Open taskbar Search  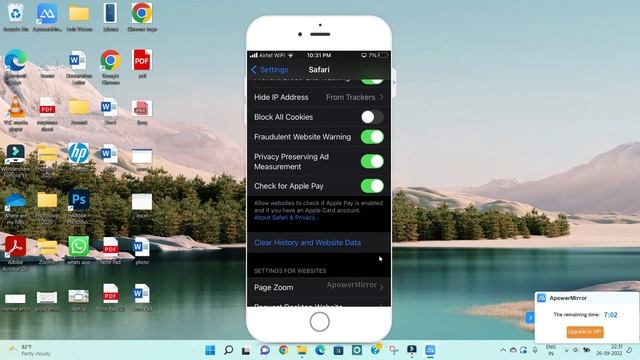[229, 350]
